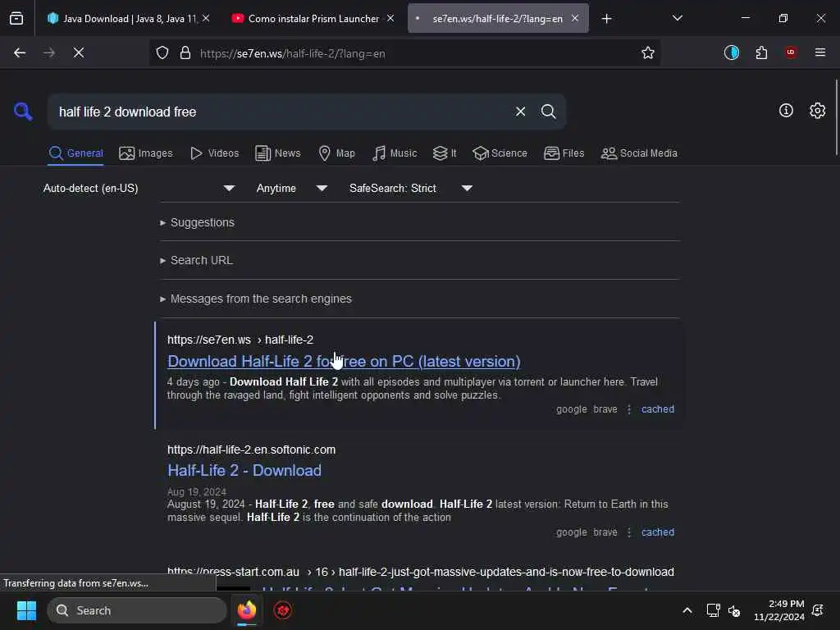This screenshot has width=840, height=630.
Task: Open Firefox from the taskbar
Action: click(246, 610)
